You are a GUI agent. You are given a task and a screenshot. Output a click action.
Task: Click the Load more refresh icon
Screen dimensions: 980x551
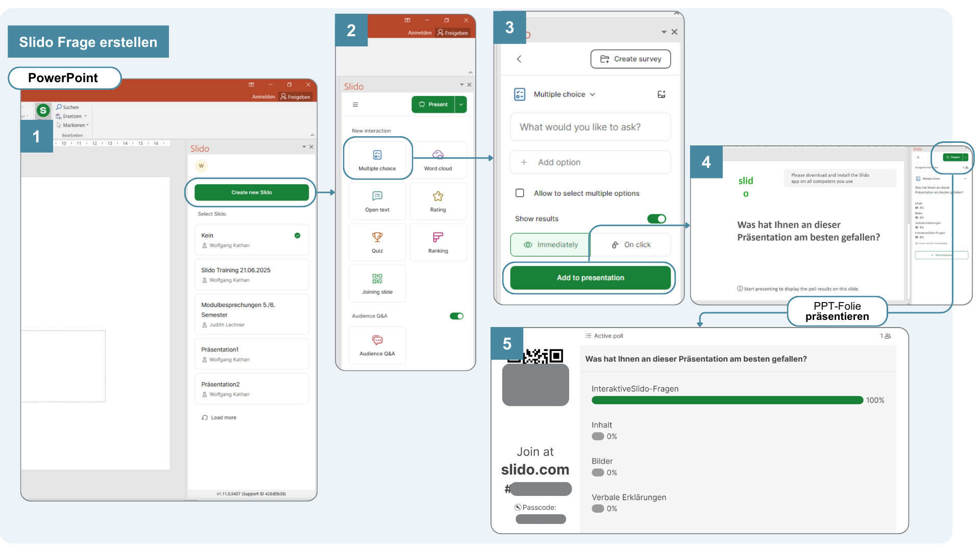(205, 417)
